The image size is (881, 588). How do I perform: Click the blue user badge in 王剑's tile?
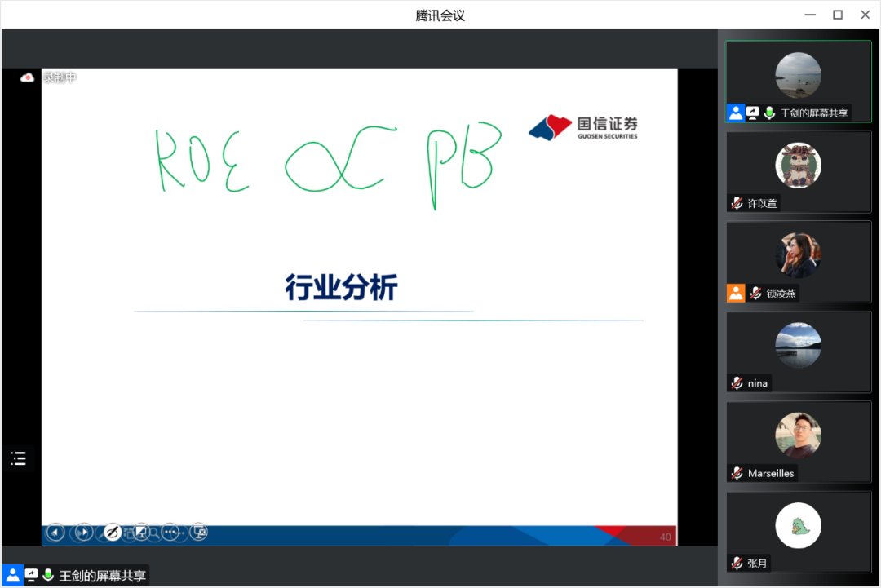pos(736,113)
